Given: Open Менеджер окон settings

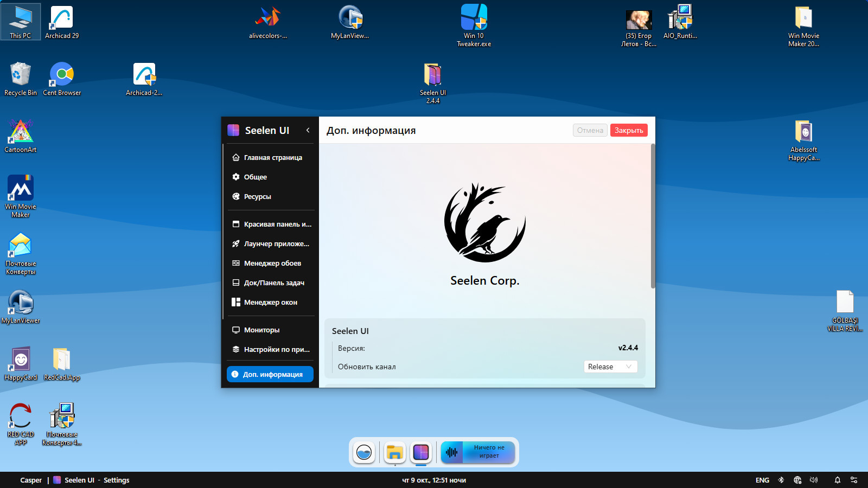Looking at the screenshot, I should (270, 302).
